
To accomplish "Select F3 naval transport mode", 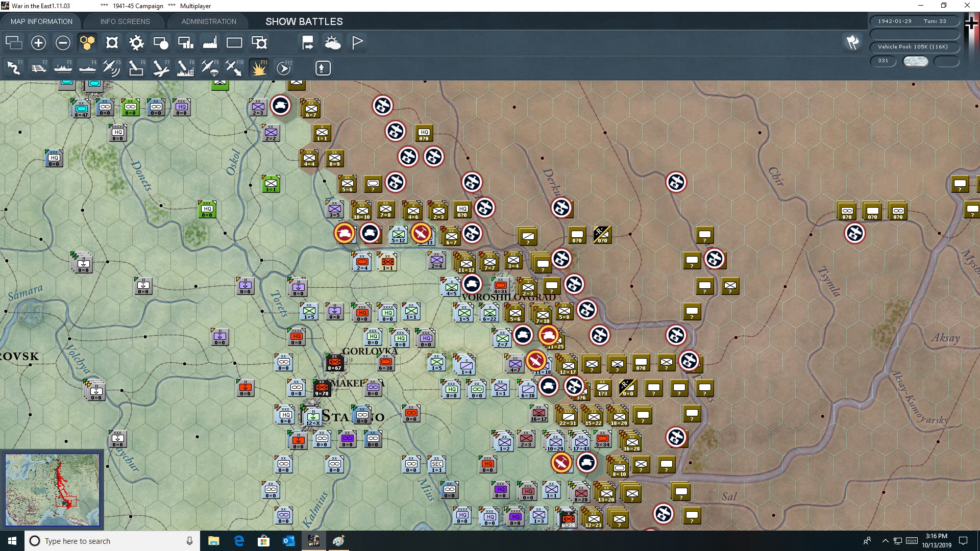I will click(x=63, y=68).
